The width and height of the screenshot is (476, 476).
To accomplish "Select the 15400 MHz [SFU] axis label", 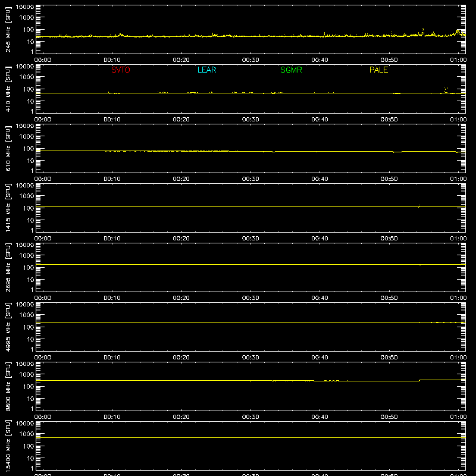I will click(8, 446).
